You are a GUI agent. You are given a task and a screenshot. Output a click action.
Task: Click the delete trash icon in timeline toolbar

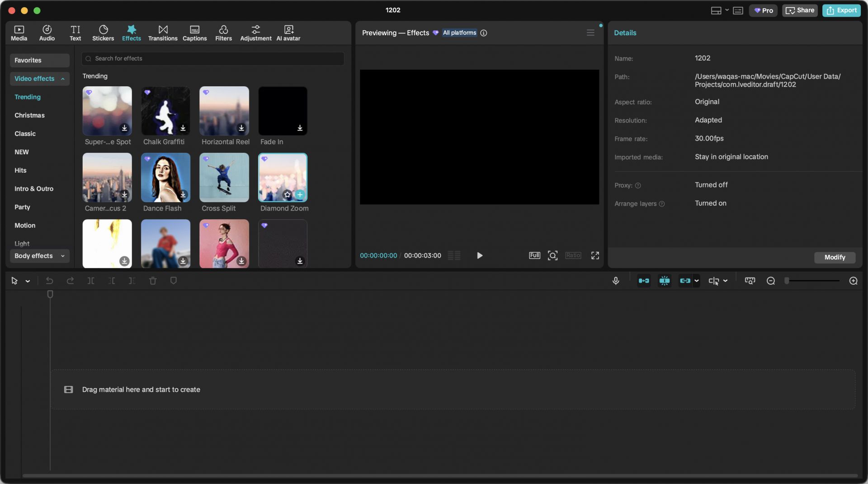tap(153, 281)
